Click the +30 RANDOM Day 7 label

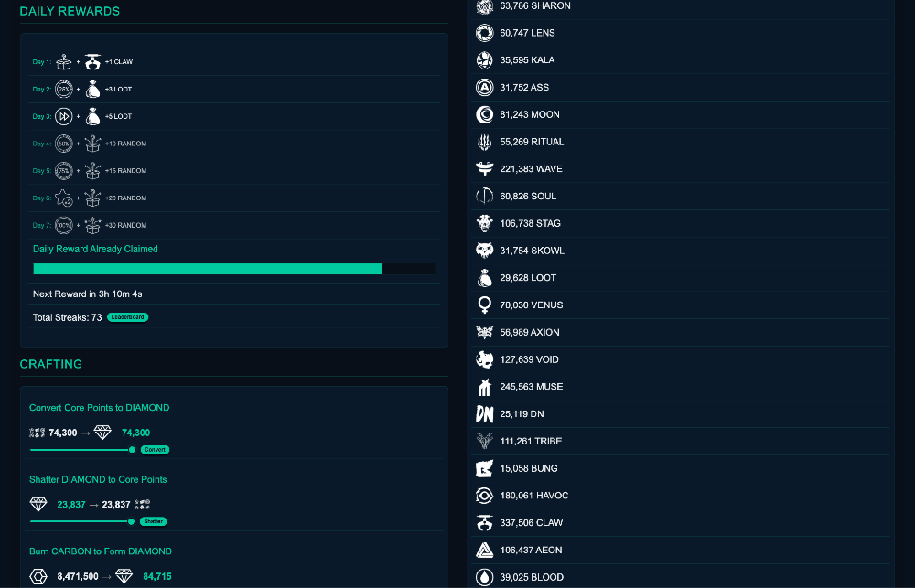tap(125, 225)
